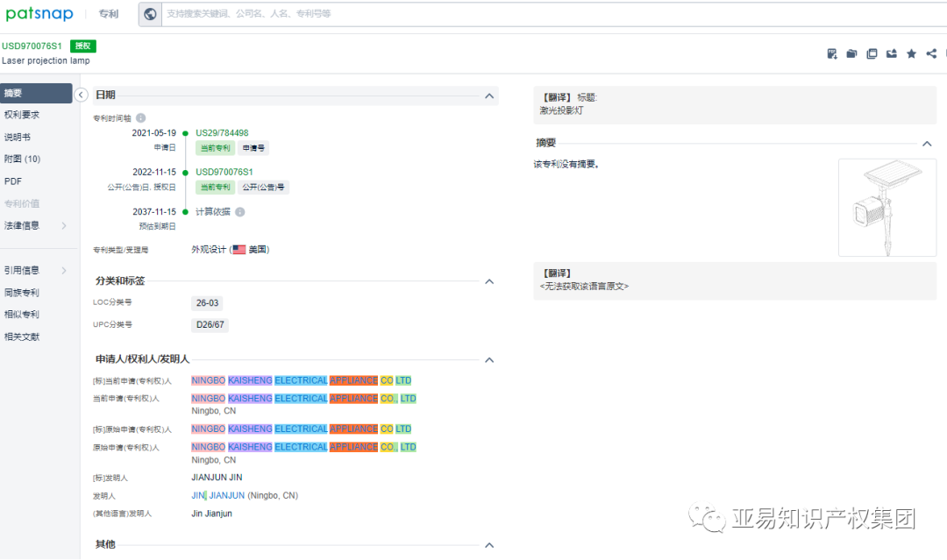This screenshot has height=560, width=947.
Task: Click the 申请号 tag
Action: (253, 148)
